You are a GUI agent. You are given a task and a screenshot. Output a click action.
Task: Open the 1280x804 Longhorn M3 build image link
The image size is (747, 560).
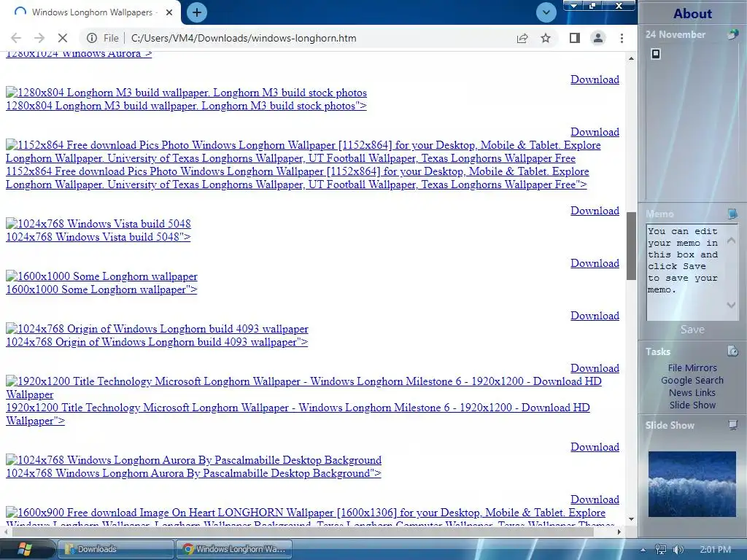(x=186, y=93)
